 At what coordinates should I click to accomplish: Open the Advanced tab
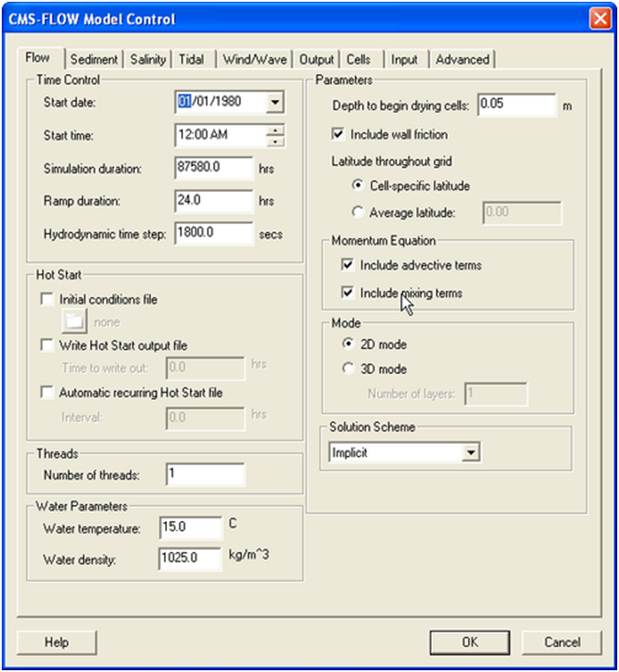[463, 59]
